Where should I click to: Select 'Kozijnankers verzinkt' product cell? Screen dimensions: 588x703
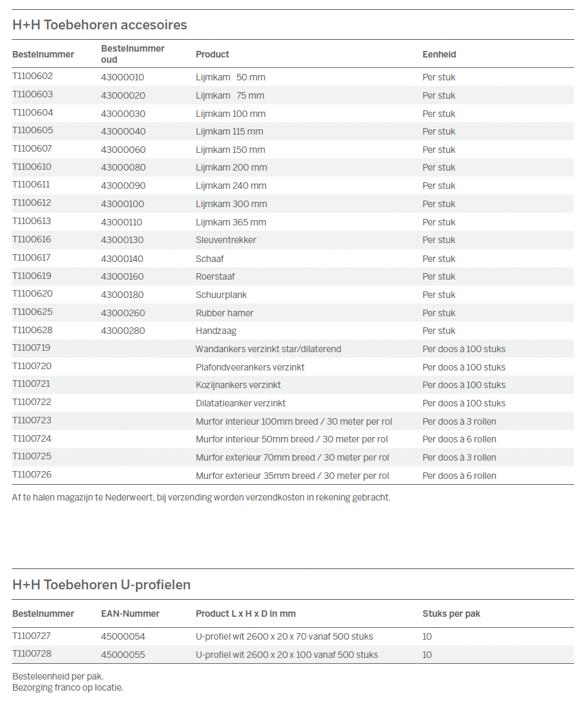pos(238,385)
